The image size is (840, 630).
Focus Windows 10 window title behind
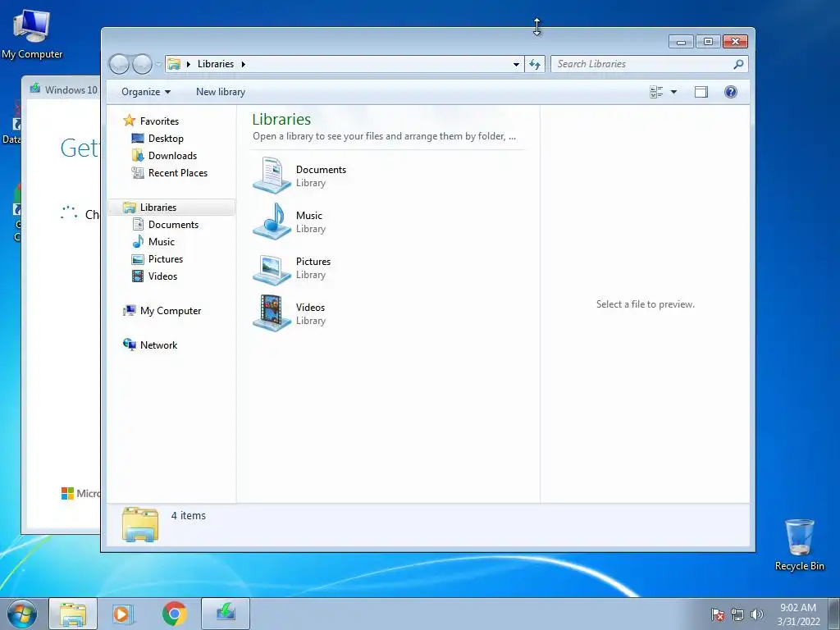[71, 89]
